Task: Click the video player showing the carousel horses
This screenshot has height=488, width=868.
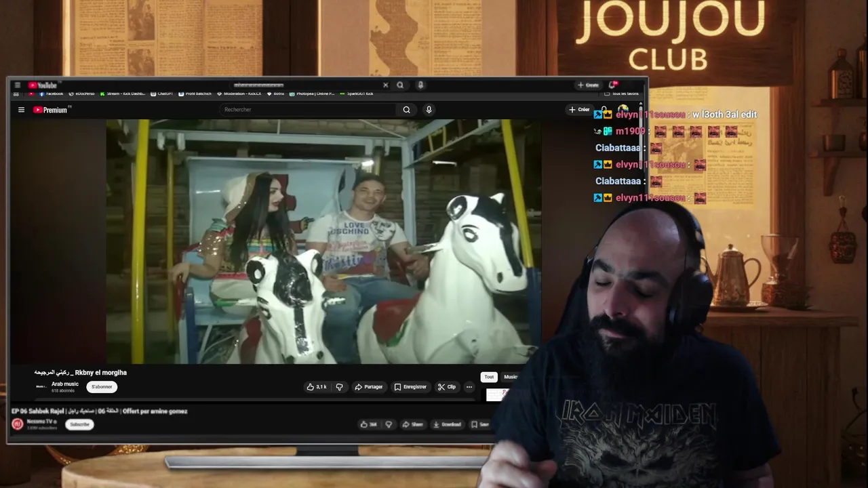Action: [323, 241]
